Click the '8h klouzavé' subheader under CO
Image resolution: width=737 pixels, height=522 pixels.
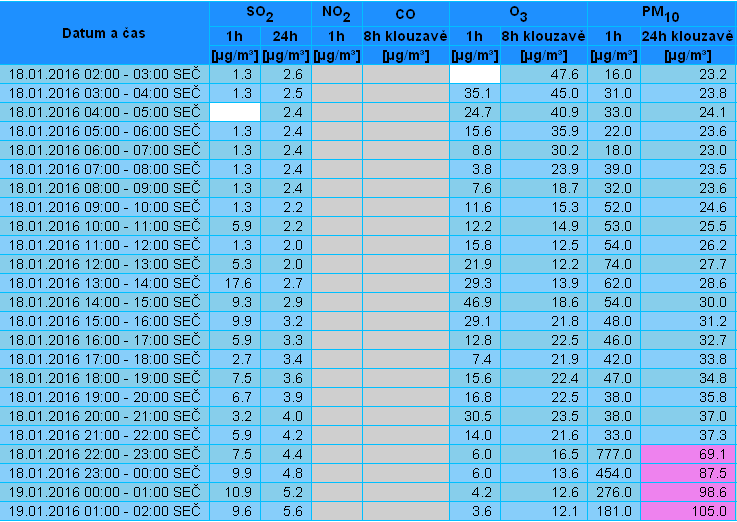coord(406,36)
